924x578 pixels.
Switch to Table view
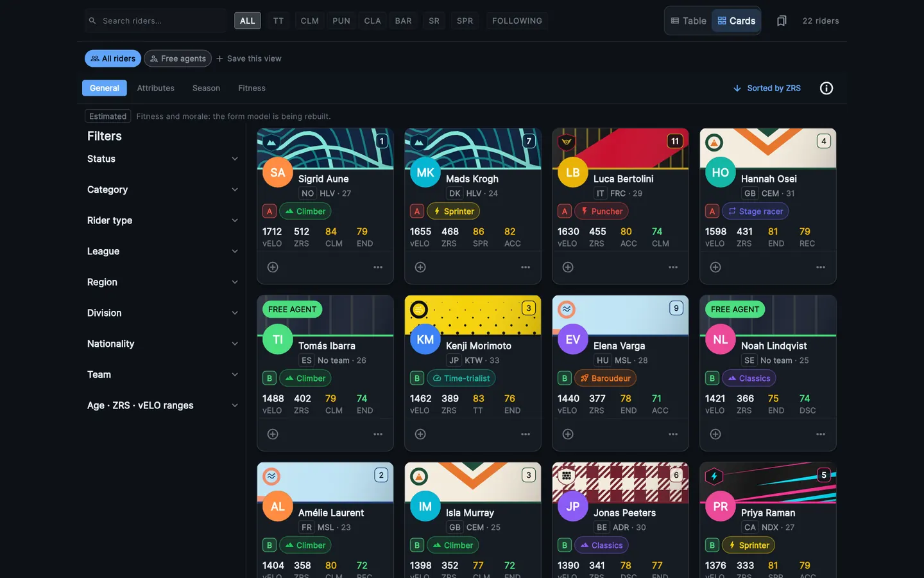click(689, 21)
